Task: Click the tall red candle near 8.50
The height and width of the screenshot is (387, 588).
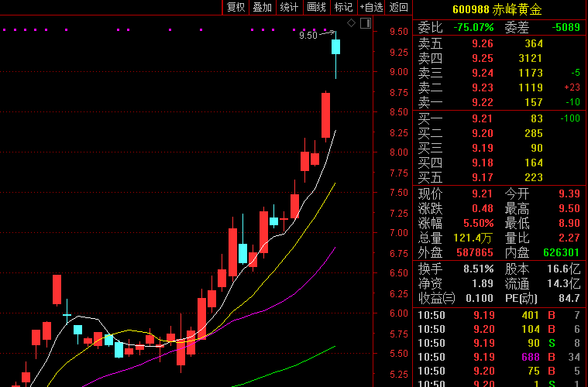Action: point(326,115)
